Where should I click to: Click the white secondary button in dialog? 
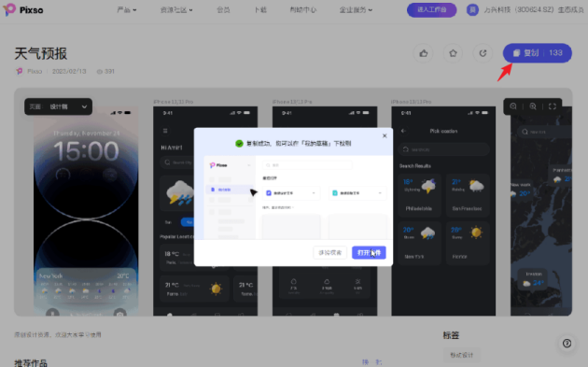pyautogui.click(x=330, y=252)
